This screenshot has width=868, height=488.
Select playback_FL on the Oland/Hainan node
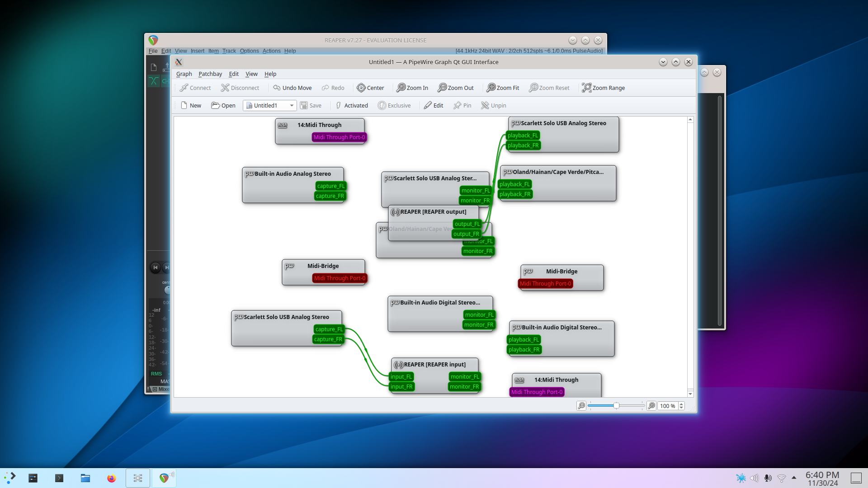point(514,184)
